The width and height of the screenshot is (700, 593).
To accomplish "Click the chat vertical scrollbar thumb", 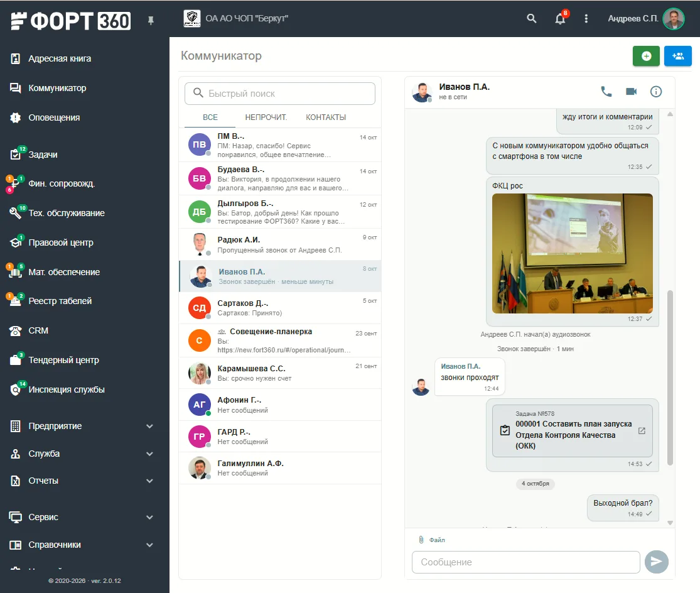I will click(x=670, y=378).
